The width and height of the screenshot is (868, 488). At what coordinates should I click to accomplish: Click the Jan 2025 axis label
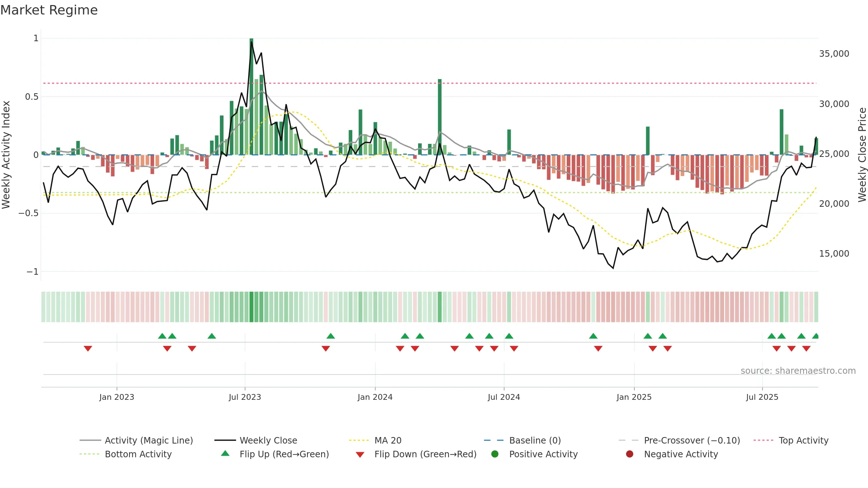[x=634, y=397]
